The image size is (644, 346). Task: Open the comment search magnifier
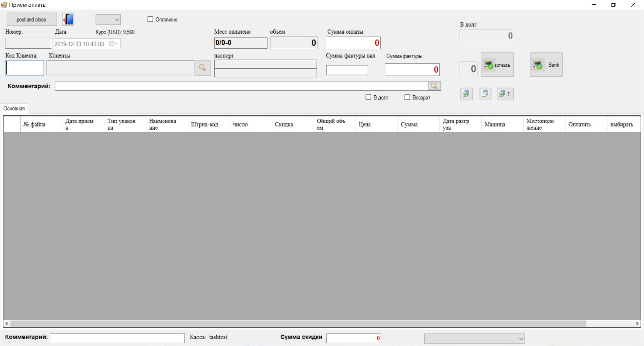click(x=434, y=86)
